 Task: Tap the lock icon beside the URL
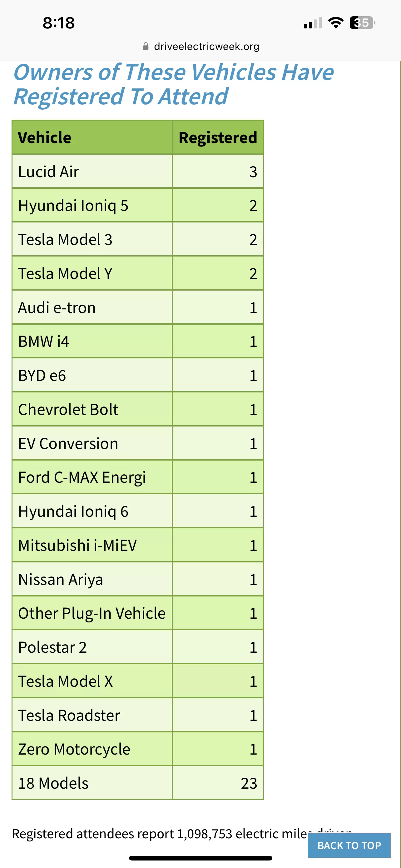pyautogui.click(x=146, y=46)
